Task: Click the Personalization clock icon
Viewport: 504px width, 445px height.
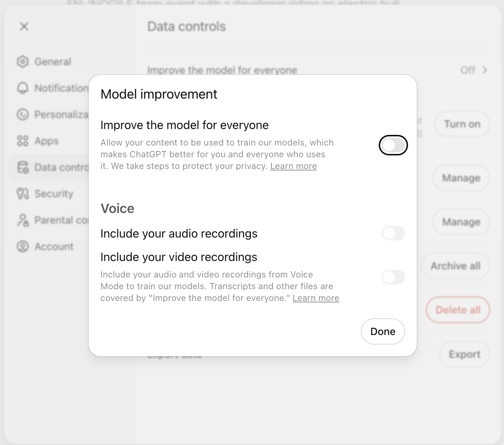Action: tap(23, 114)
